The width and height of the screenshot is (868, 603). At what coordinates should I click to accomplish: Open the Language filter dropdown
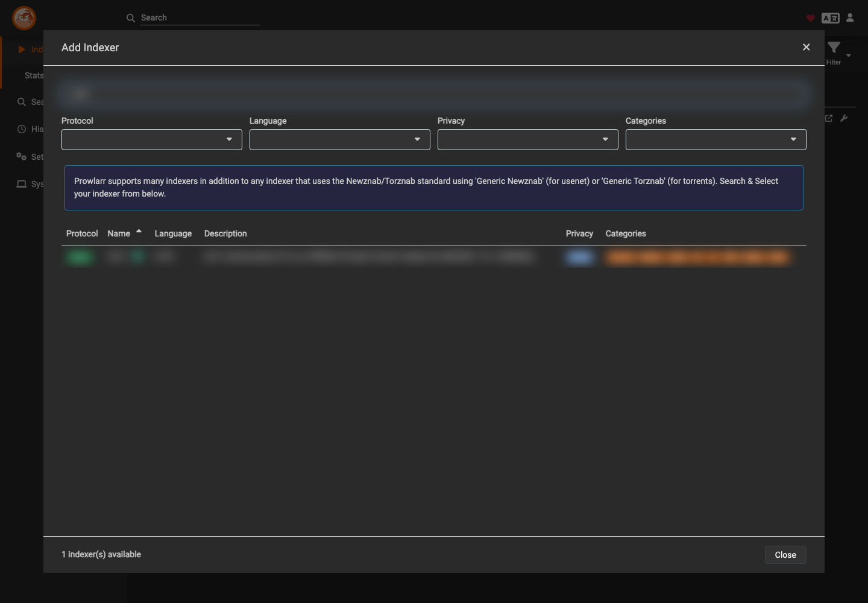coord(340,139)
